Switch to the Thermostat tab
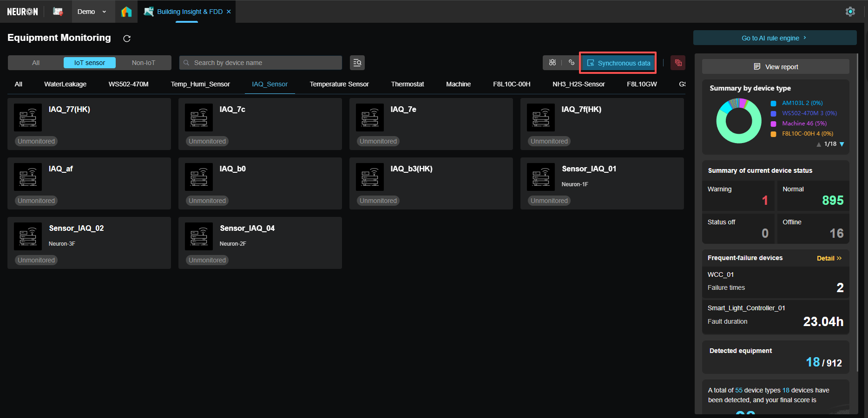868x418 pixels. pyautogui.click(x=407, y=84)
